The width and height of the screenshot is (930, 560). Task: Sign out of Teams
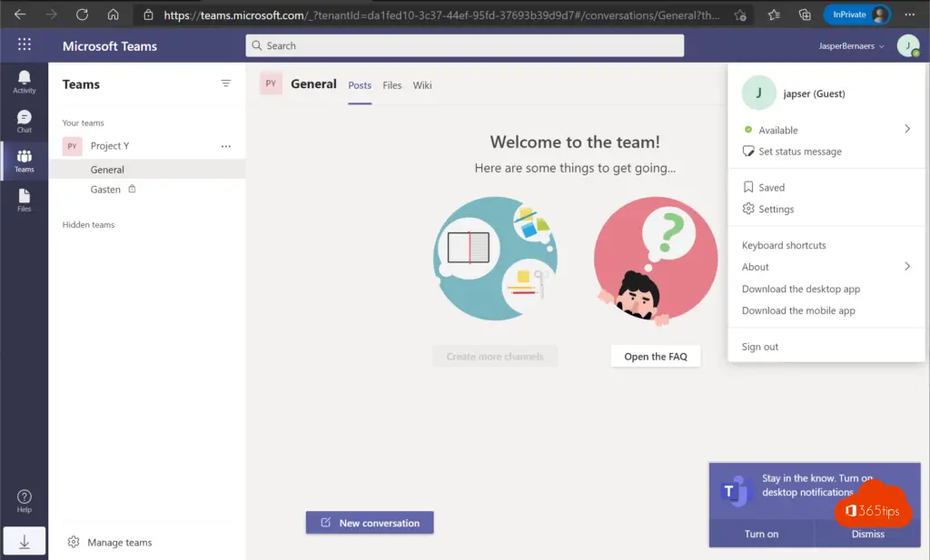tap(760, 347)
